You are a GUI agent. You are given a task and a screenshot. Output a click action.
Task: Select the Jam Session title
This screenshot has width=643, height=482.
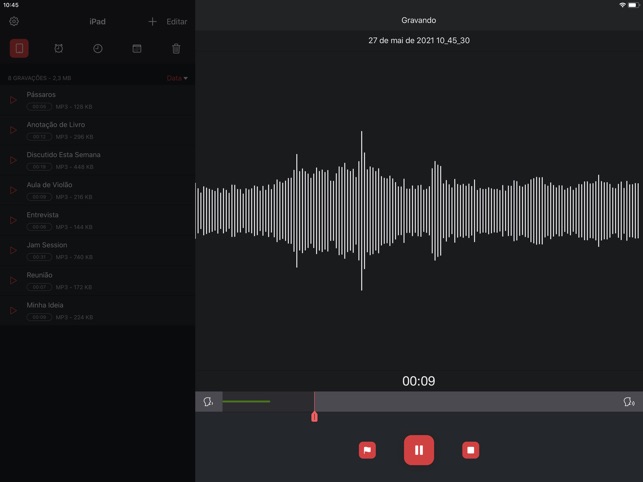pyautogui.click(x=47, y=245)
